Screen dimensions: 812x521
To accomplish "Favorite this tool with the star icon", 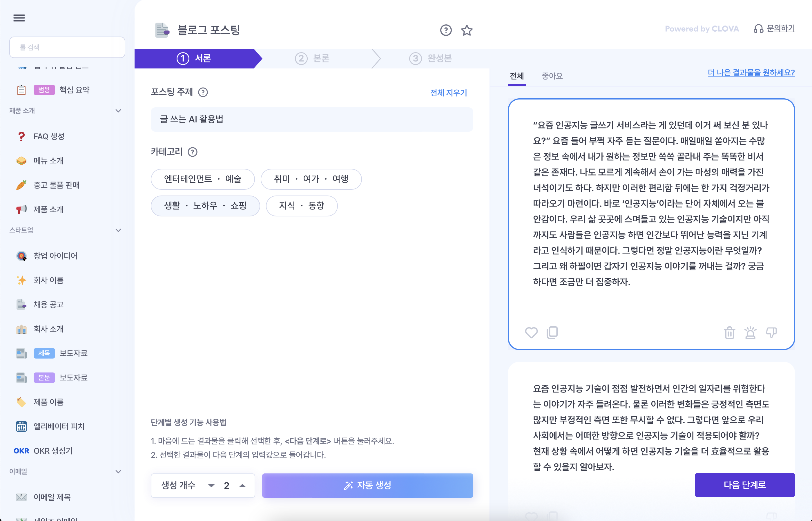I will tap(467, 30).
